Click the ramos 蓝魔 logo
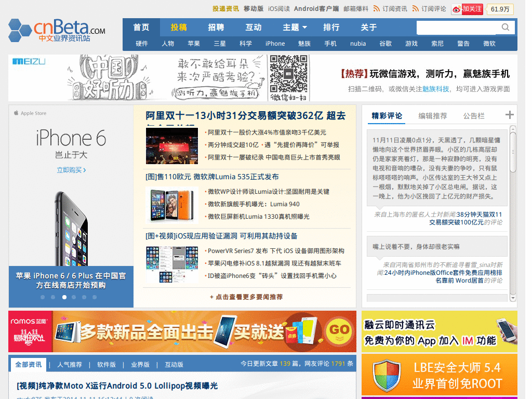532x399 pixels. (29, 321)
